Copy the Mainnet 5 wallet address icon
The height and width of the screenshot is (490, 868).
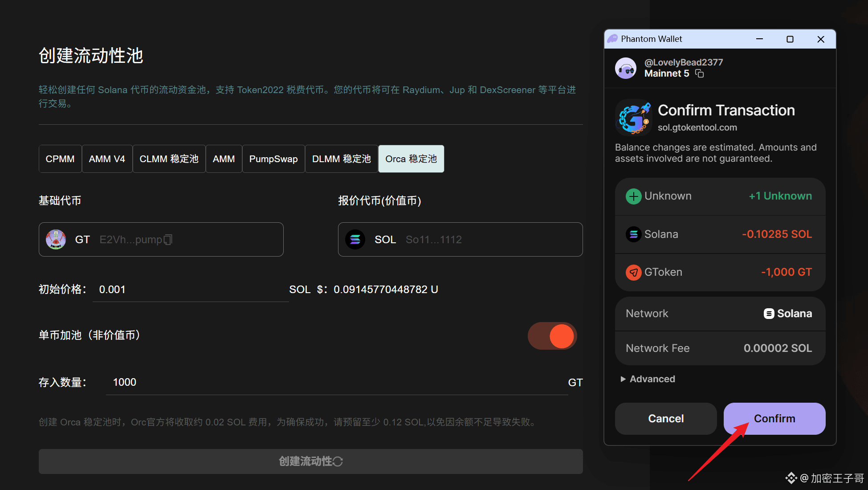700,73
